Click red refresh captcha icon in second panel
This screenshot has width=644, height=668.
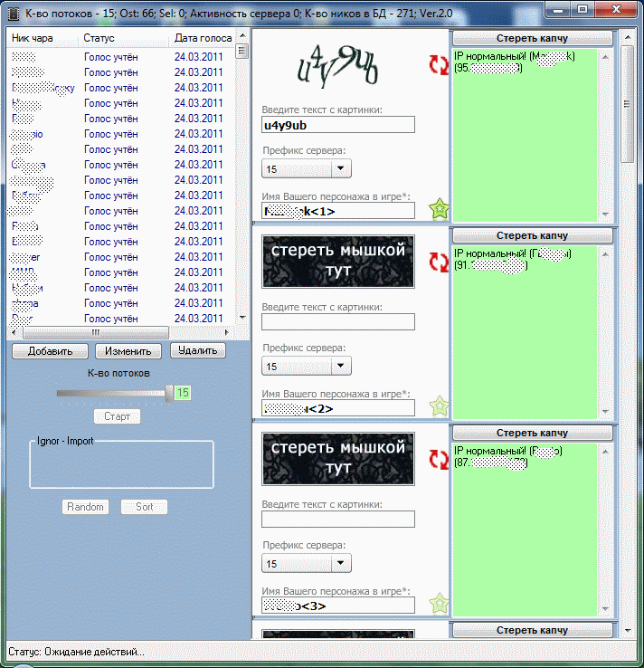(x=439, y=262)
